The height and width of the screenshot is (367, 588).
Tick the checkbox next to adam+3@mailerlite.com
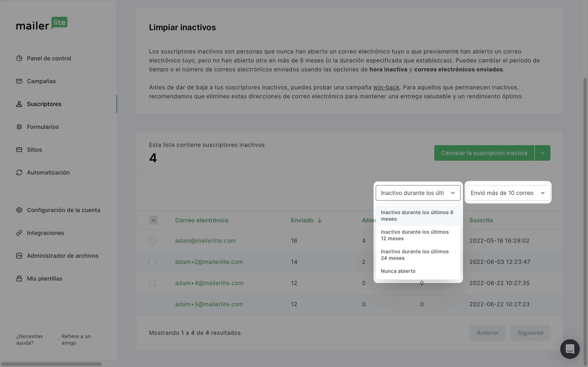pos(152,304)
